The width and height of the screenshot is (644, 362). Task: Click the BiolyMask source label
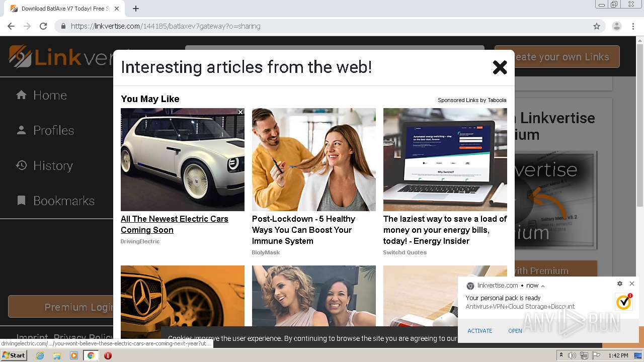(266, 252)
